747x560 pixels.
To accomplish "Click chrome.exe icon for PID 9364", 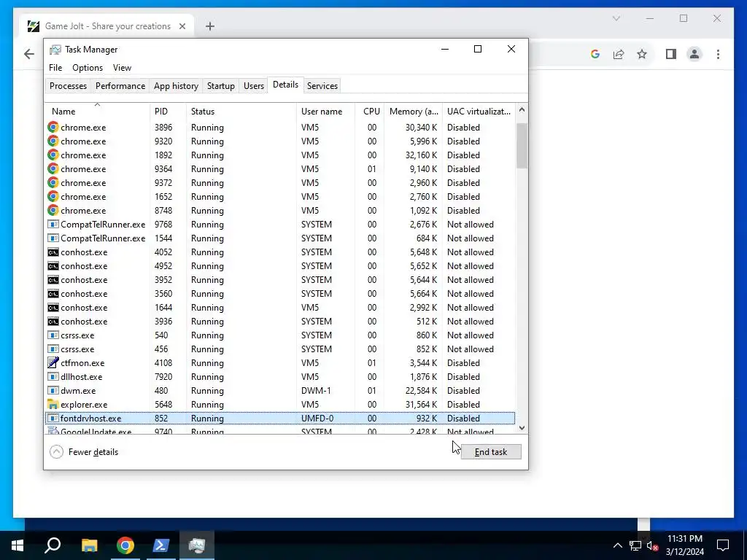I will point(53,168).
